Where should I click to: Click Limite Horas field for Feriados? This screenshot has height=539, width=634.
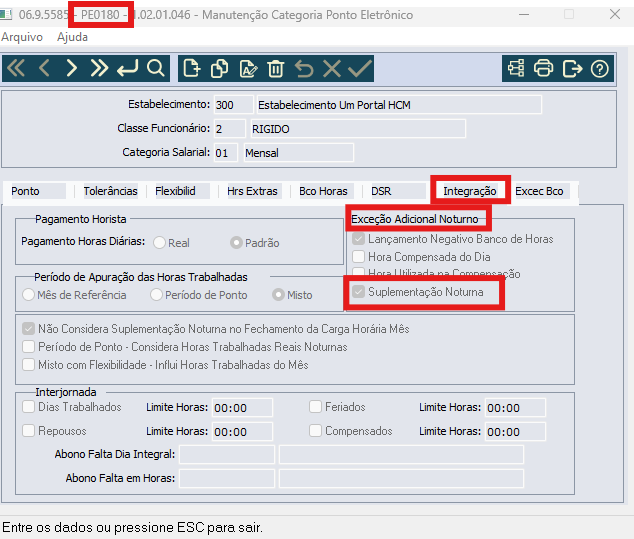[515, 408]
